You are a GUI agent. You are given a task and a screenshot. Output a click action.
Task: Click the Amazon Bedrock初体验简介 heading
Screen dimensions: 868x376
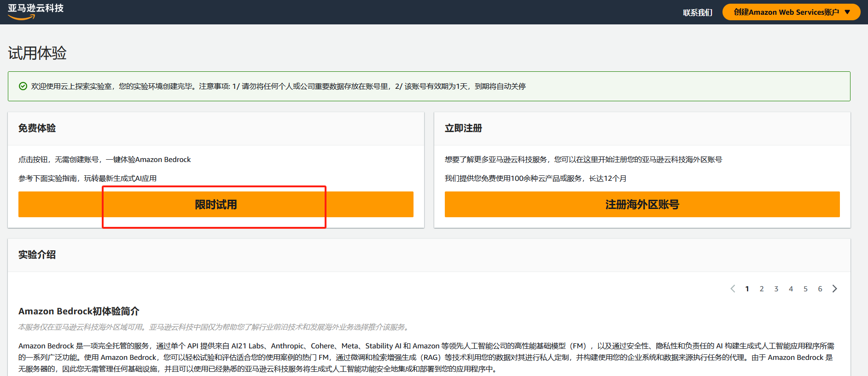[x=79, y=311]
